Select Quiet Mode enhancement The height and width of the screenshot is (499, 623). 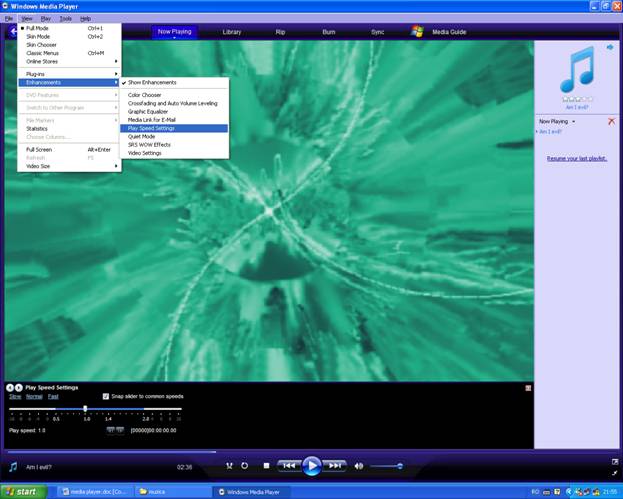174,137
